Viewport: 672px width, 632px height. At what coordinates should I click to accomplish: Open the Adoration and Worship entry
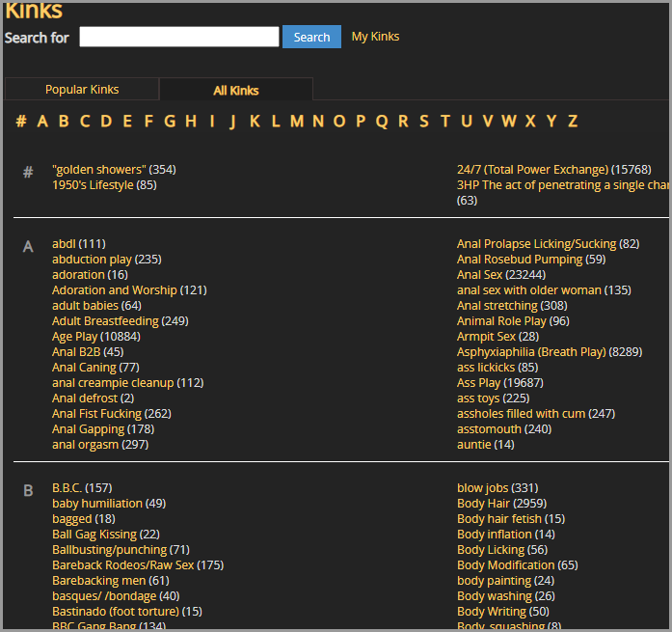(x=115, y=290)
